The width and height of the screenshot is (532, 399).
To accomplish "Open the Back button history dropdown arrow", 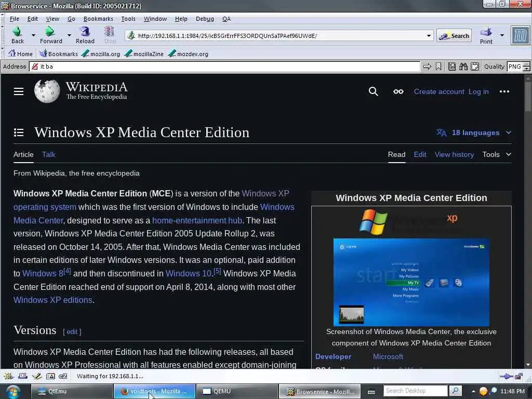I will [x=33, y=35].
